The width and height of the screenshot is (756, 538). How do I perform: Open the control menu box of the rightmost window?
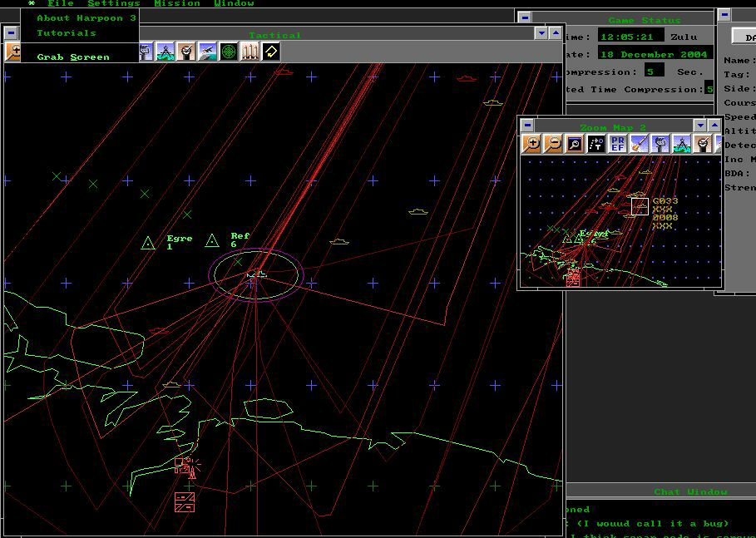pyautogui.click(x=724, y=14)
